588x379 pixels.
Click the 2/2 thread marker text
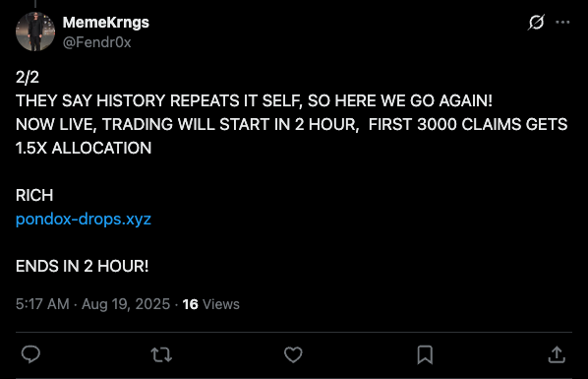point(28,77)
